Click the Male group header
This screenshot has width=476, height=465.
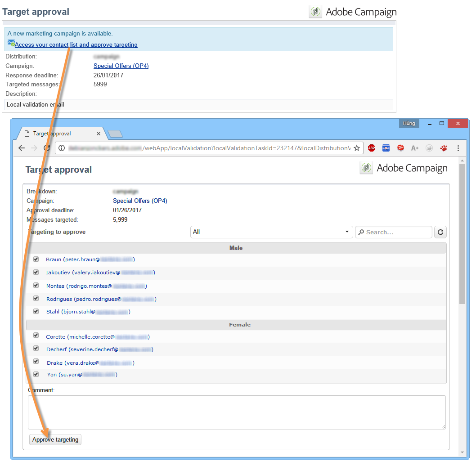[236, 248]
